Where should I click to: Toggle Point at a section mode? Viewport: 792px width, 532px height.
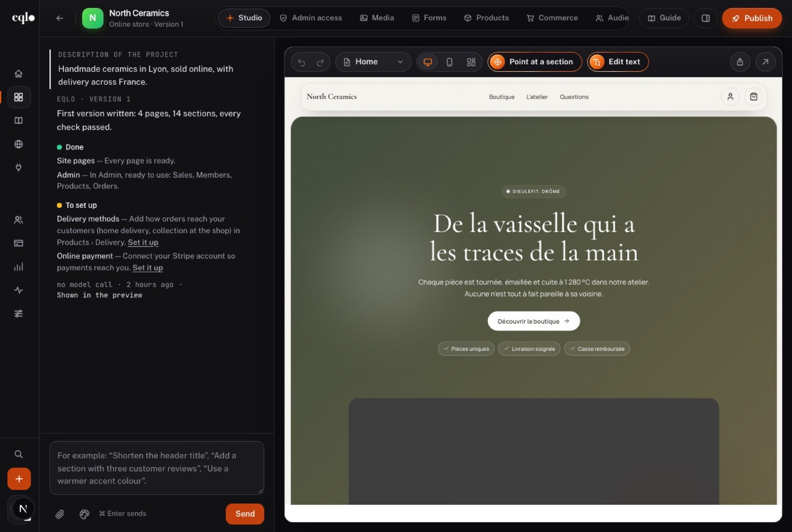click(x=535, y=62)
